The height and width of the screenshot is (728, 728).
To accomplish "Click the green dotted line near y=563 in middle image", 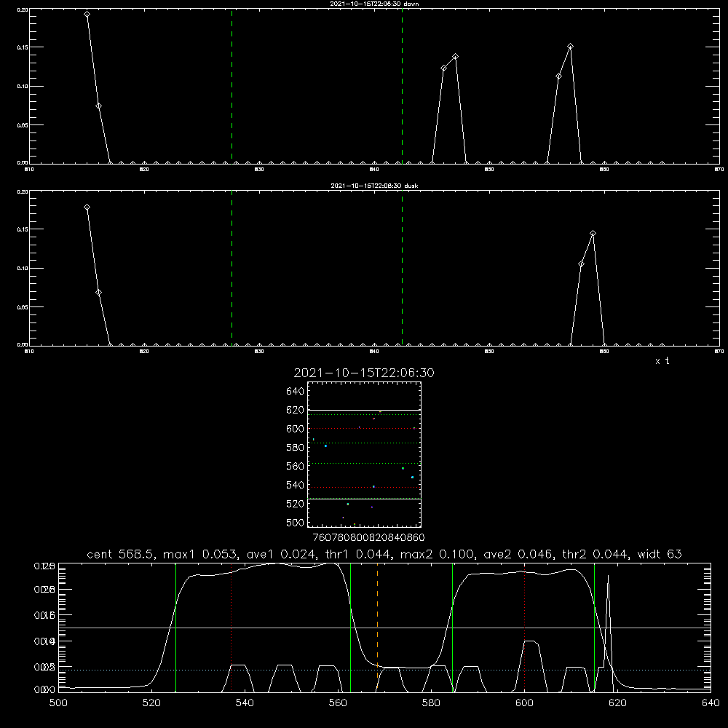I will pyautogui.click(x=364, y=463).
